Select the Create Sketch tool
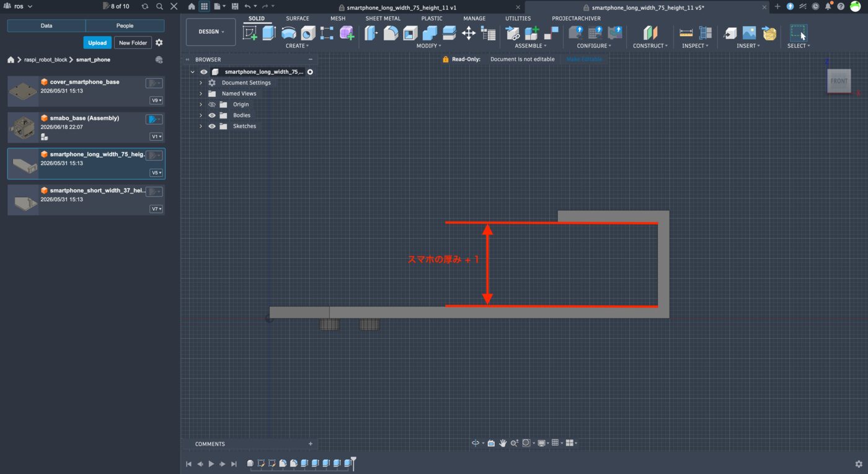Screen dimensions: 868x474 click(250, 33)
